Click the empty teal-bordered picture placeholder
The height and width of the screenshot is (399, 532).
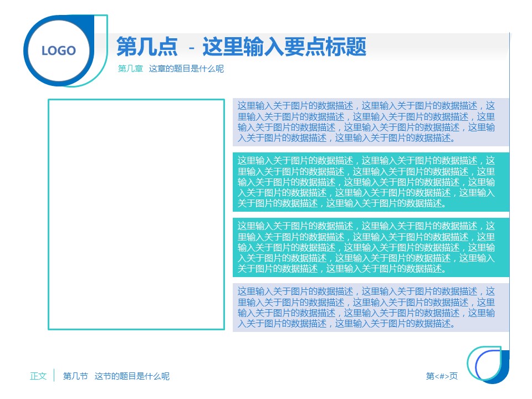136,214
